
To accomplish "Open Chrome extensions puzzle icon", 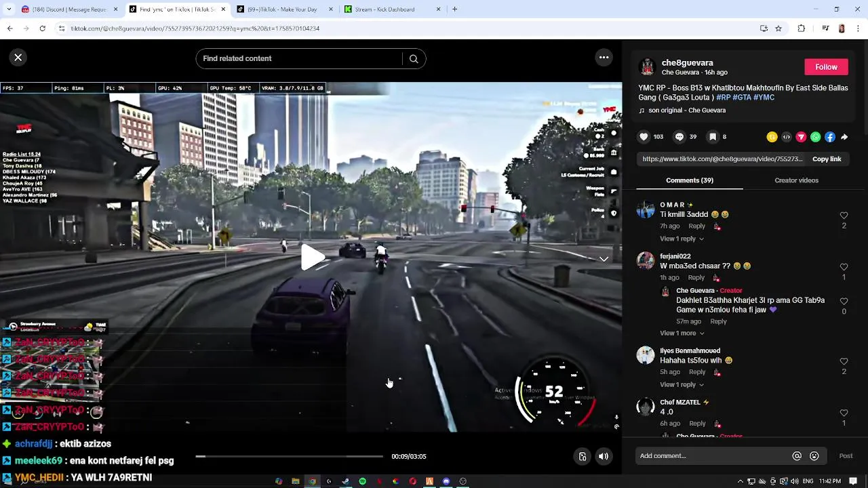I will point(802,28).
